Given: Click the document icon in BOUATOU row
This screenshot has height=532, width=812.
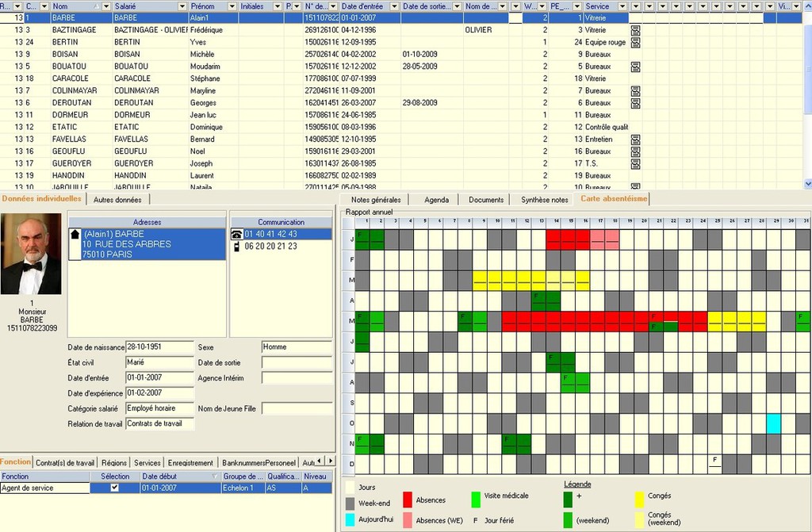Looking at the screenshot, I should (635, 67).
